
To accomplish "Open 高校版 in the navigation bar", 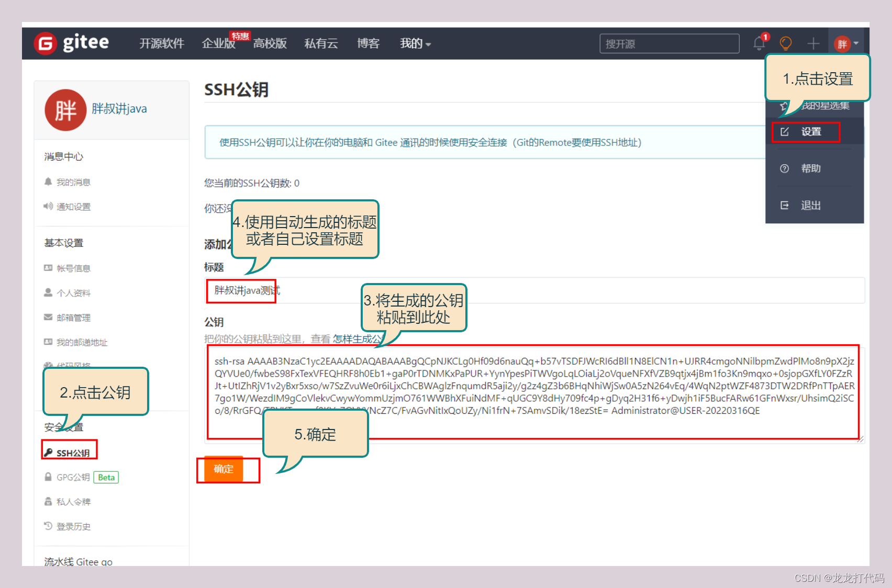I will click(270, 43).
